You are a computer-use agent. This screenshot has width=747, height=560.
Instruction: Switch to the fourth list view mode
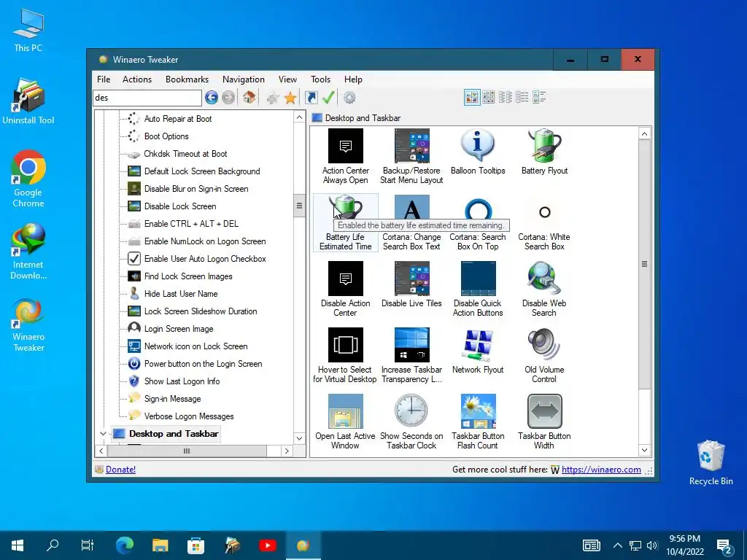(522, 98)
